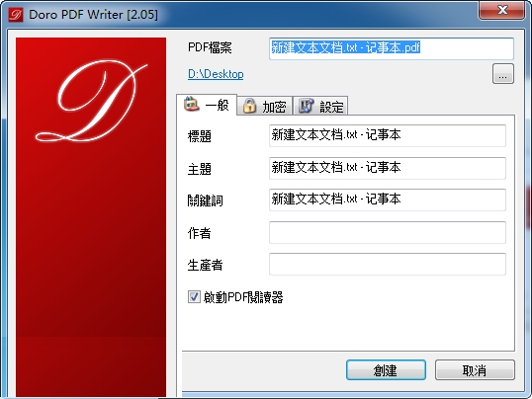
Task: Click into the empty 生產者 producer field
Action: pos(387,264)
